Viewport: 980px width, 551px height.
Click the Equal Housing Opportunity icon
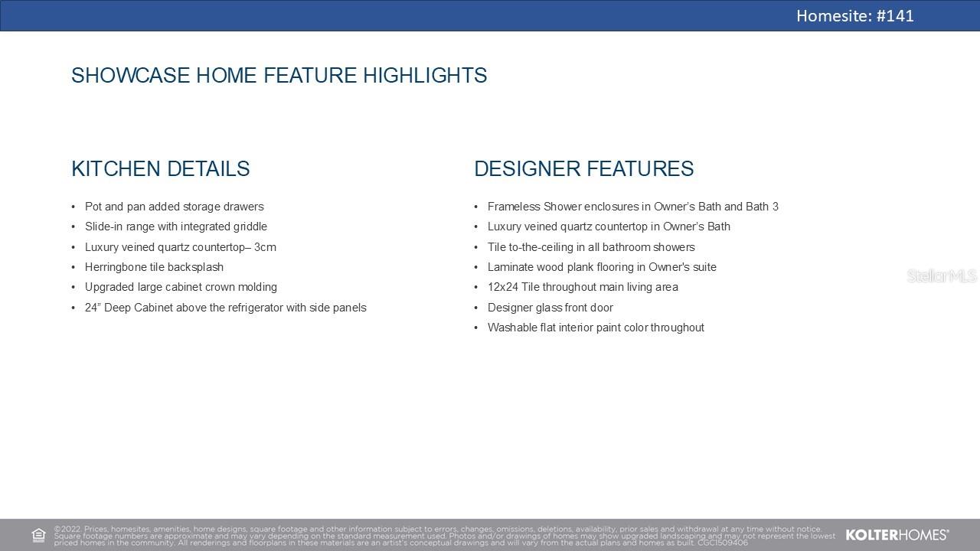pyautogui.click(x=38, y=535)
